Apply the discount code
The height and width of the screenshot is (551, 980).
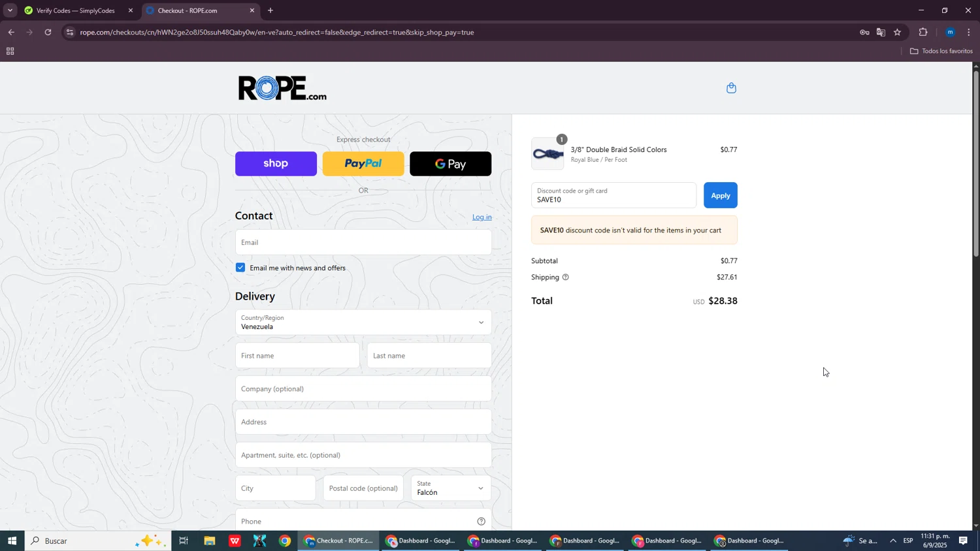click(x=721, y=195)
